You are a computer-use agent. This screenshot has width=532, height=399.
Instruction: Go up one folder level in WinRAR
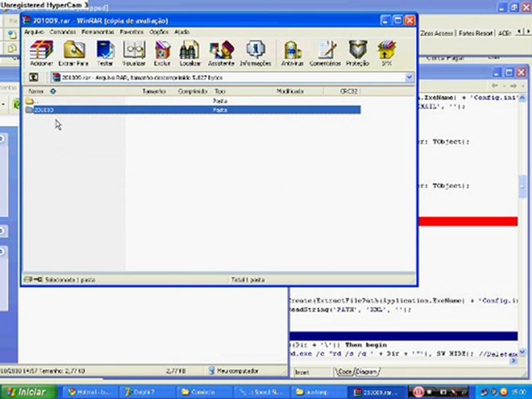[33, 78]
